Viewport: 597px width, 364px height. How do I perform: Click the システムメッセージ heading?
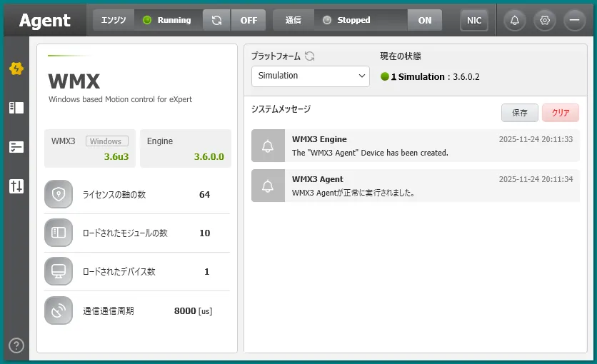281,109
